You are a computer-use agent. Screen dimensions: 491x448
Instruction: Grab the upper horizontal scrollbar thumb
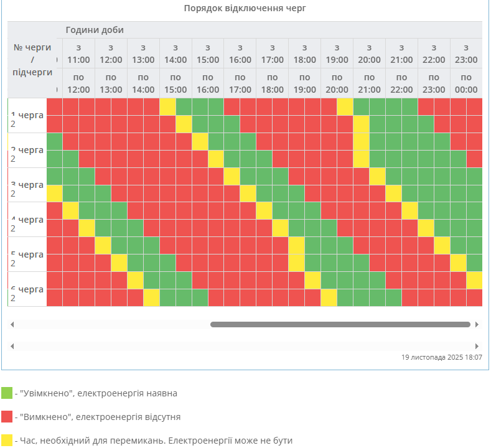(x=340, y=324)
